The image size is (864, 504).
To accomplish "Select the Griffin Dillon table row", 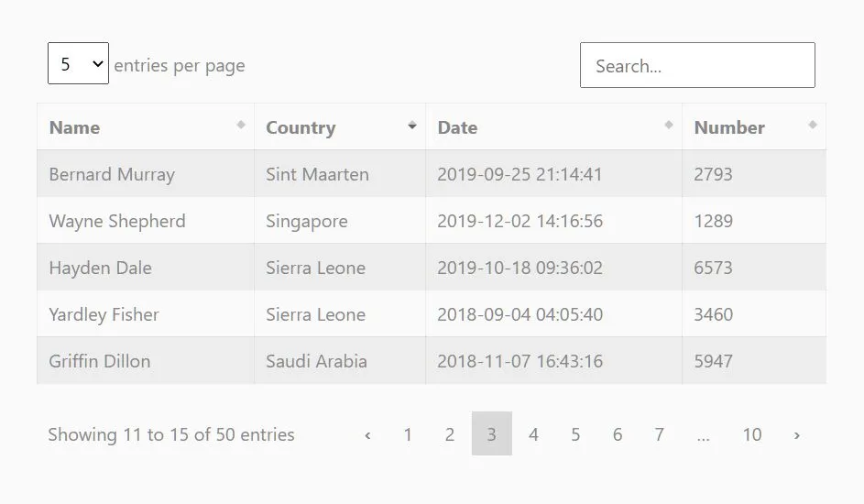I will pos(432,361).
